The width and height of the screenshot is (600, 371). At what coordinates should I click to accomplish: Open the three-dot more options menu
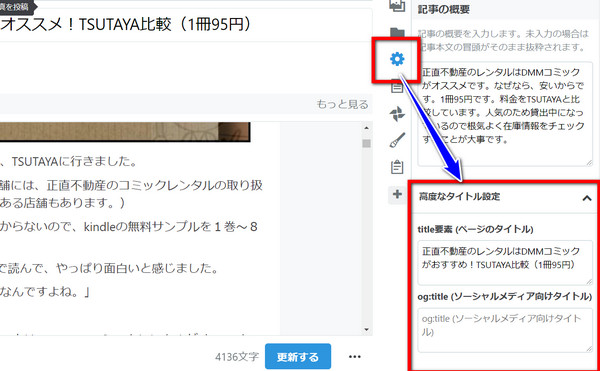point(355,356)
